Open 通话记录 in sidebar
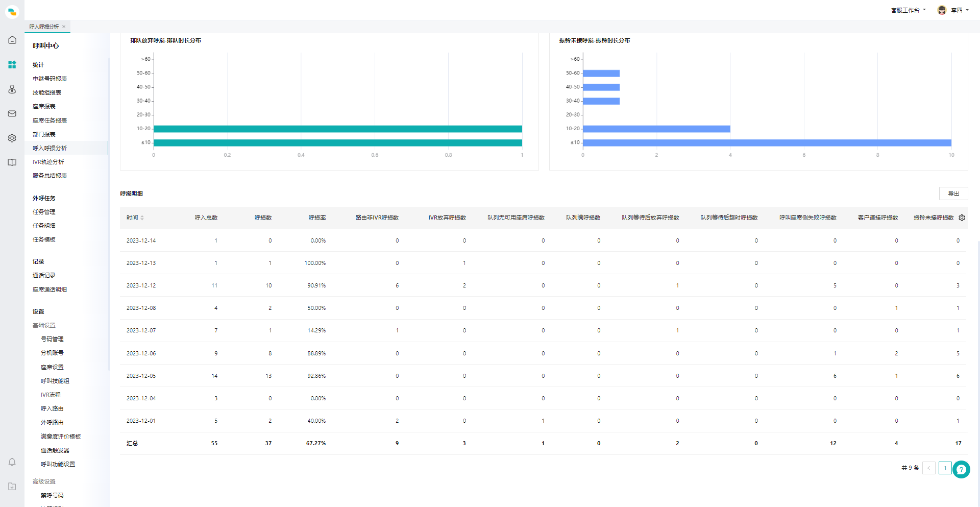Image resolution: width=980 pixels, height=507 pixels. click(x=44, y=275)
